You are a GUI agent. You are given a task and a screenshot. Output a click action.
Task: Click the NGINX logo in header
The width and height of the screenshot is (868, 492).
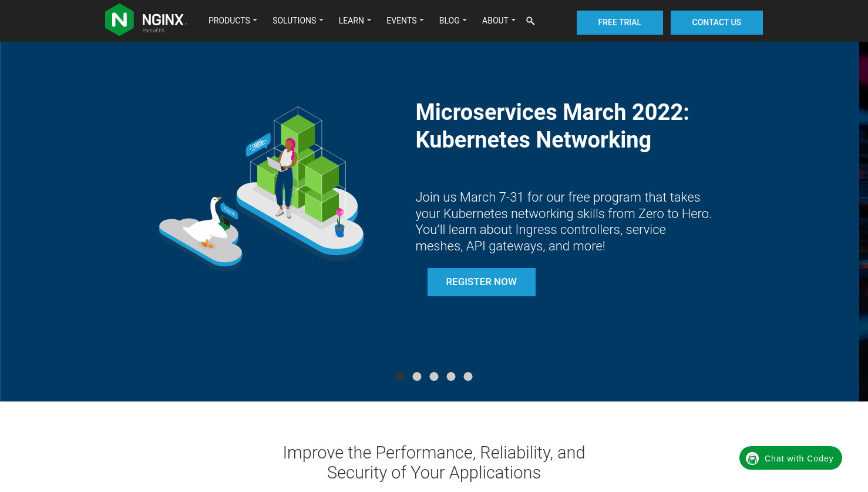[x=146, y=20]
